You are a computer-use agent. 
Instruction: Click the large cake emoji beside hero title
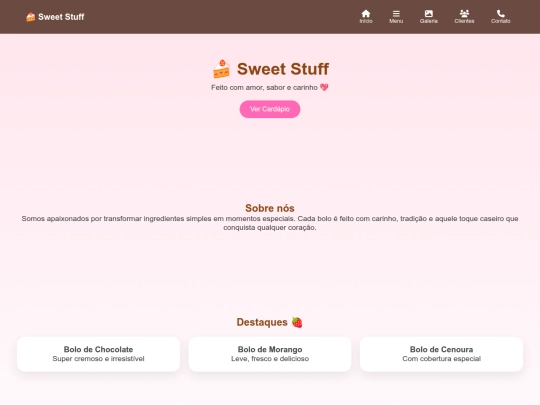[221, 69]
